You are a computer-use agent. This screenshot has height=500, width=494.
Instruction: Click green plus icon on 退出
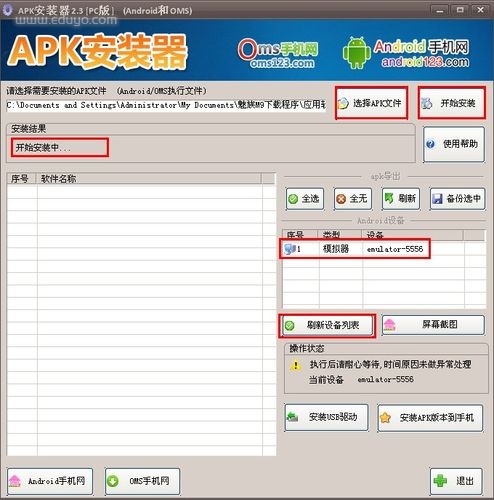click(440, 481)
